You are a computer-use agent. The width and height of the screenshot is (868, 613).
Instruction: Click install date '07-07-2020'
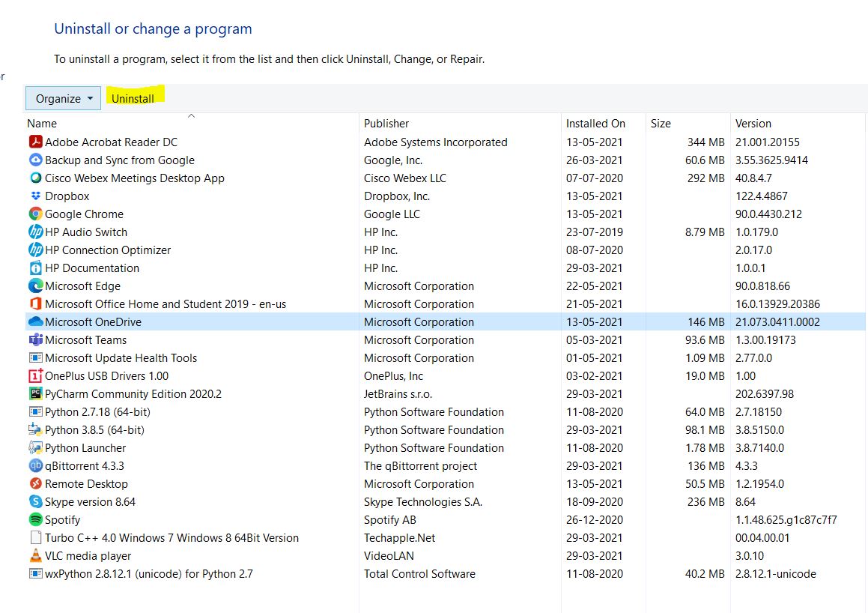click(595, 178)
